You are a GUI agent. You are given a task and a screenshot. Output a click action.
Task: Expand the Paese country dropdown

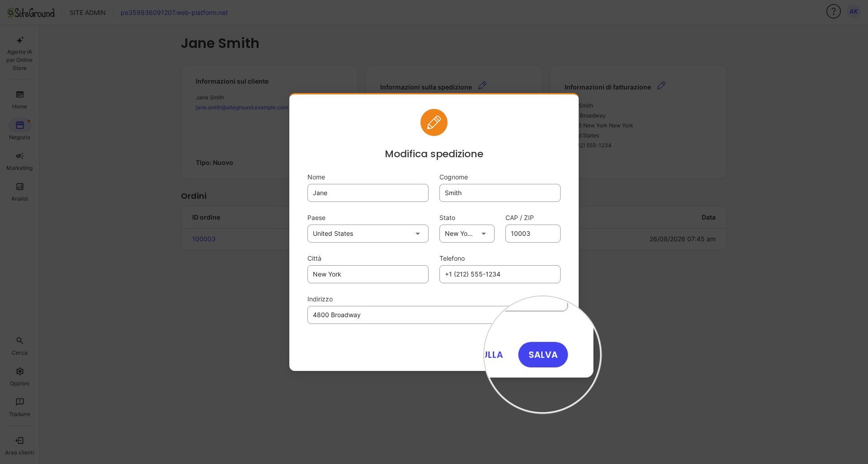pos(368,234)
